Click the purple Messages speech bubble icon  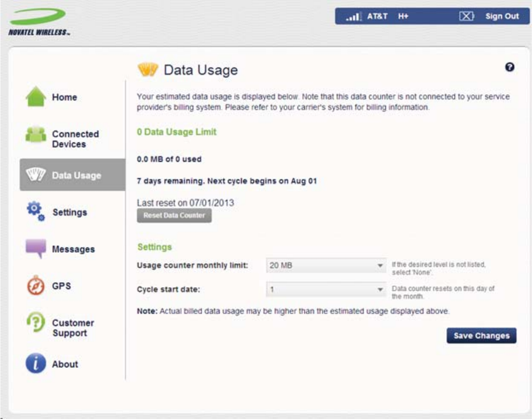coord(36,249)
